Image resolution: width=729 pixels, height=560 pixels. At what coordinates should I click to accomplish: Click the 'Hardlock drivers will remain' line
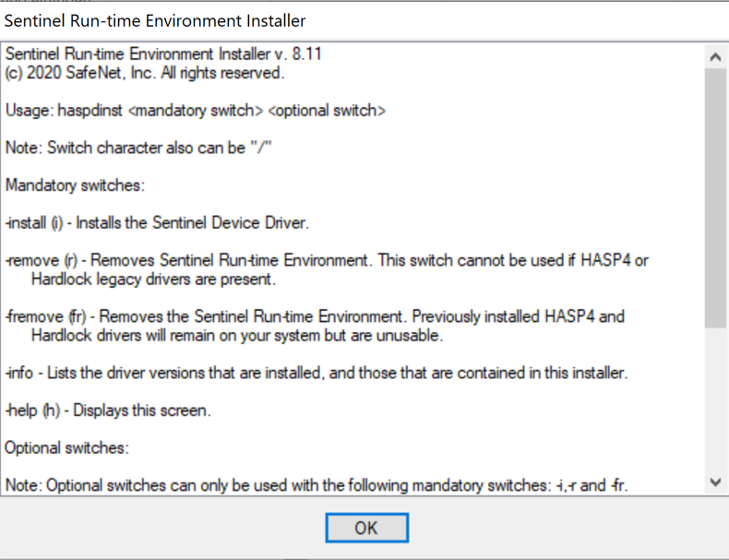point(237,335)
